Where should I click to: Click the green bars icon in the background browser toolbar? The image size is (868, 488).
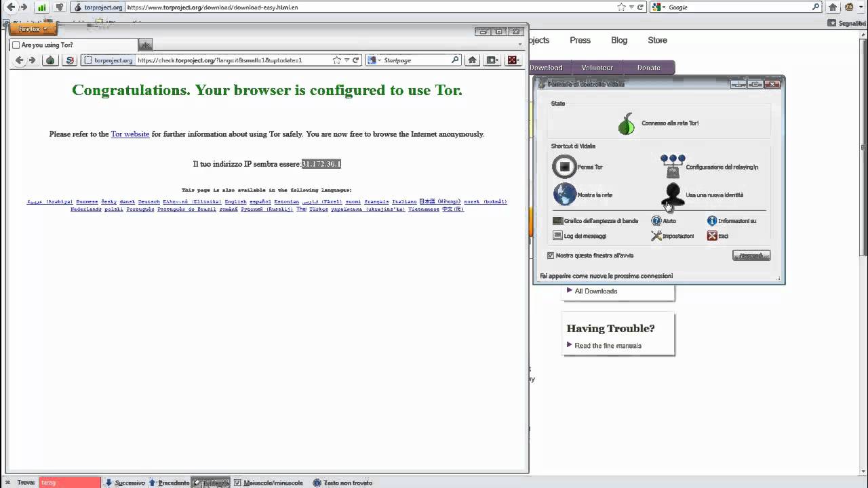coord(42,7)
